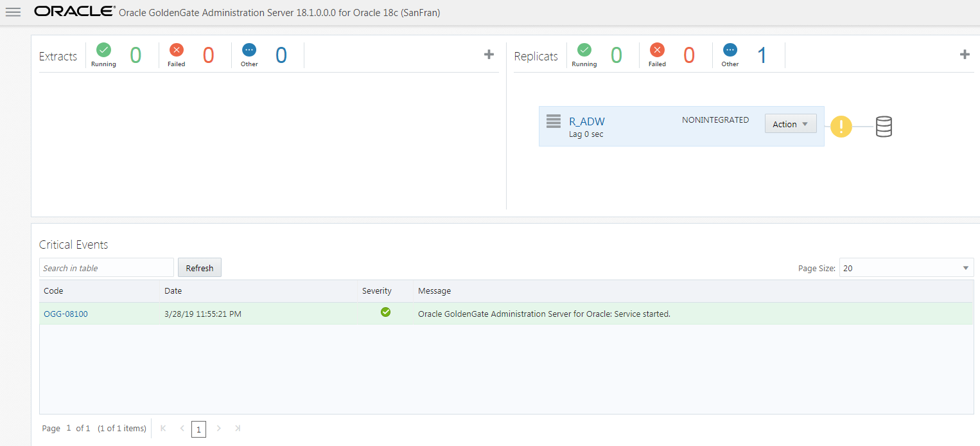Click the Replicats Other count 1

762,55
